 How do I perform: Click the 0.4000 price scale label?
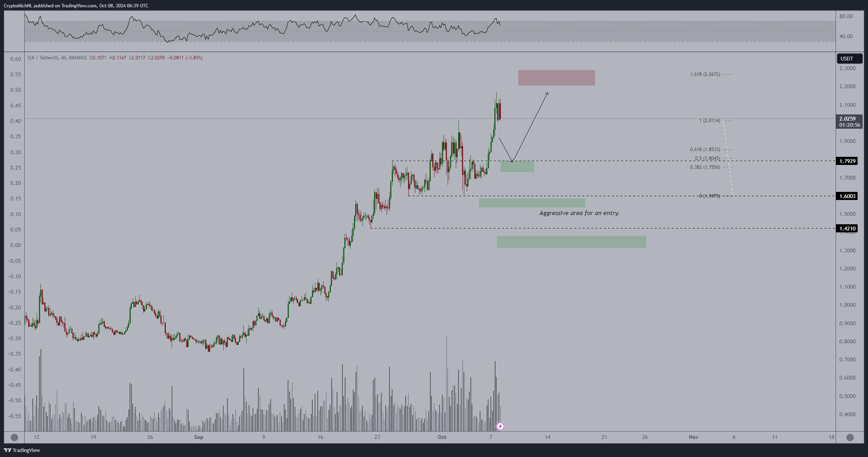click(x=847, y=414)
